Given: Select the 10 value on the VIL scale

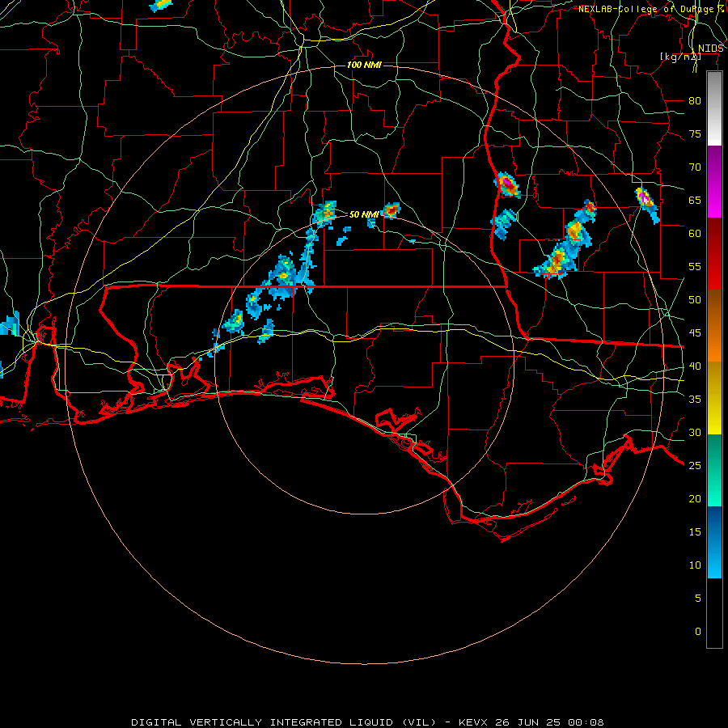Looking at the screenshot, I should [695, 565].
